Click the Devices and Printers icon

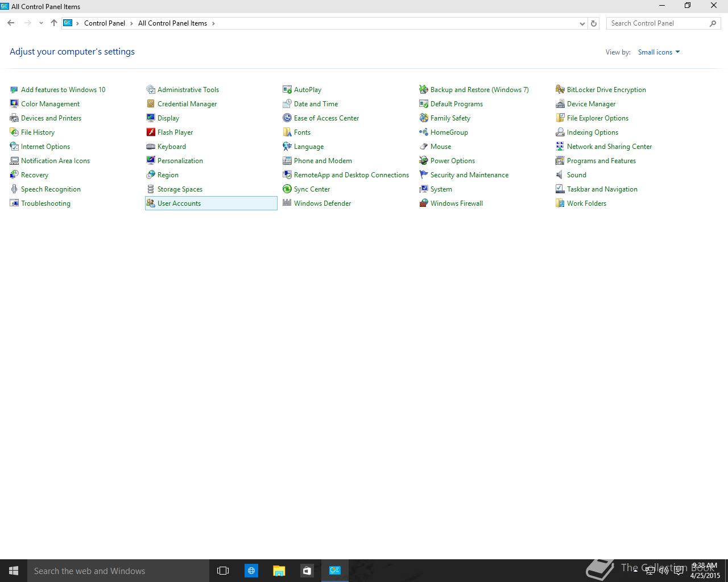pos(14,118)
